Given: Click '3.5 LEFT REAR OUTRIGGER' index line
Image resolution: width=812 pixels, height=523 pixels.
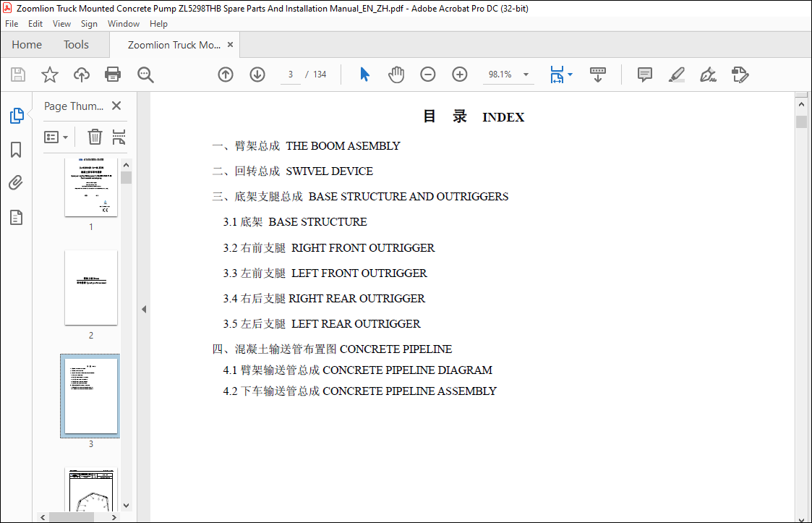Looking at the screenshot, I should 322,324.
